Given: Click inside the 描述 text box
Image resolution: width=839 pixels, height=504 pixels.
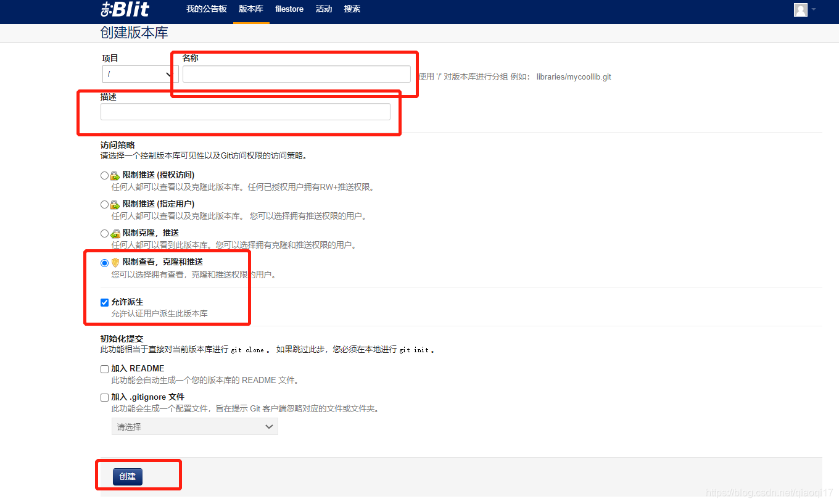Looking at the screenshot, I should pyautogui.click(x=245, y=112).
